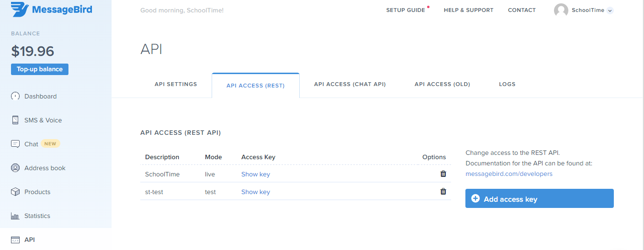Click the SMS & Voice phone icon
The height and width of the screenshot is (250, 644).
click(15, 120)
